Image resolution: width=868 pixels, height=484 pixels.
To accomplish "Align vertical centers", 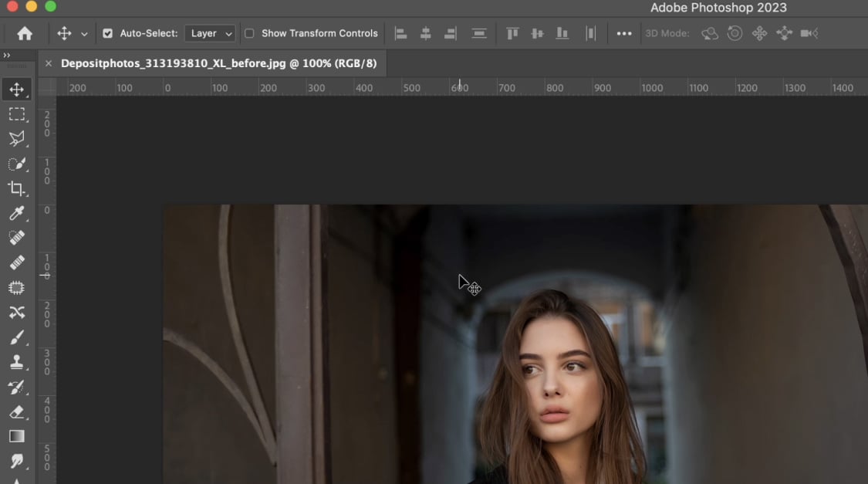I will (537, 33).
